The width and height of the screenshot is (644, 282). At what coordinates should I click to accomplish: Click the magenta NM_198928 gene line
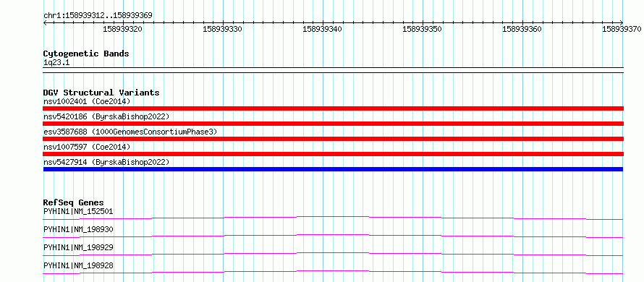coord(333,272)
